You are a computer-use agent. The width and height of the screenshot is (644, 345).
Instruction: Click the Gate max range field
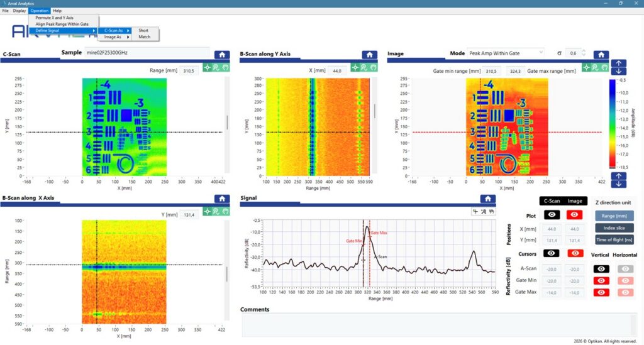tap(515, 71)
